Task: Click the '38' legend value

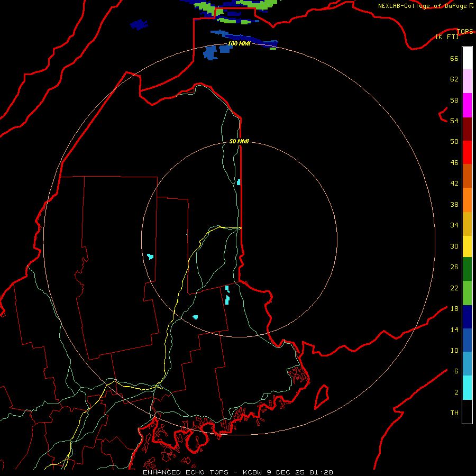Action: pyautogui.click(x=454, y=205)
